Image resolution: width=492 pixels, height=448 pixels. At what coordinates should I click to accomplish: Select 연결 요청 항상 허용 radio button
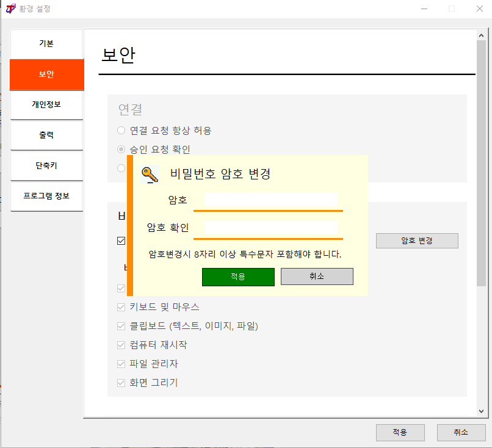(121, 130)
